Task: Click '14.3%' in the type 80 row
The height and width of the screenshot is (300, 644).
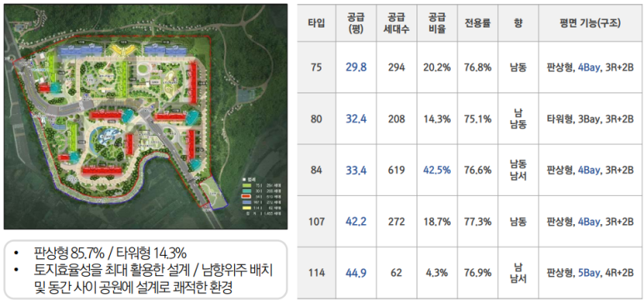Action: [x=437, y=119]
